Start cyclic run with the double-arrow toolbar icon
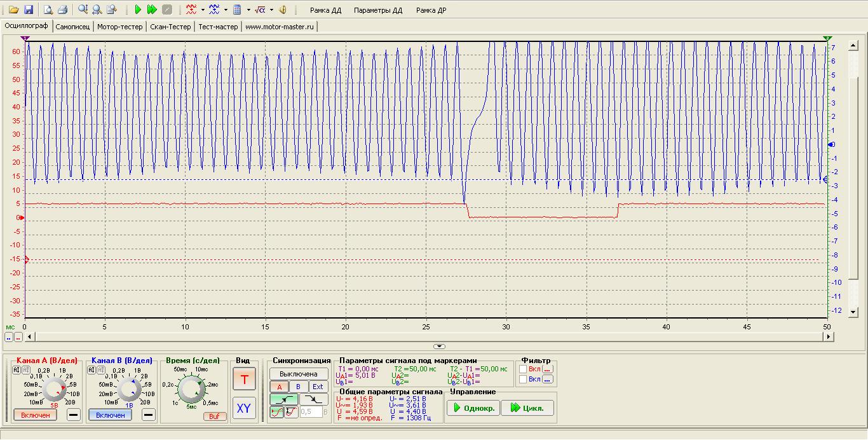Viewport: 868px width, 440px height. (152, 10)
